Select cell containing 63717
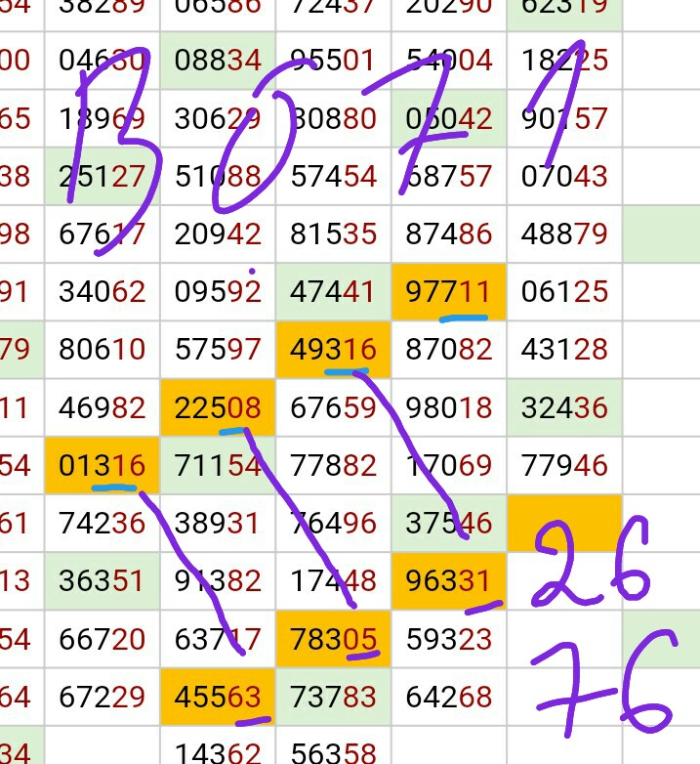700x764 pixels. [x=218, y=639]
